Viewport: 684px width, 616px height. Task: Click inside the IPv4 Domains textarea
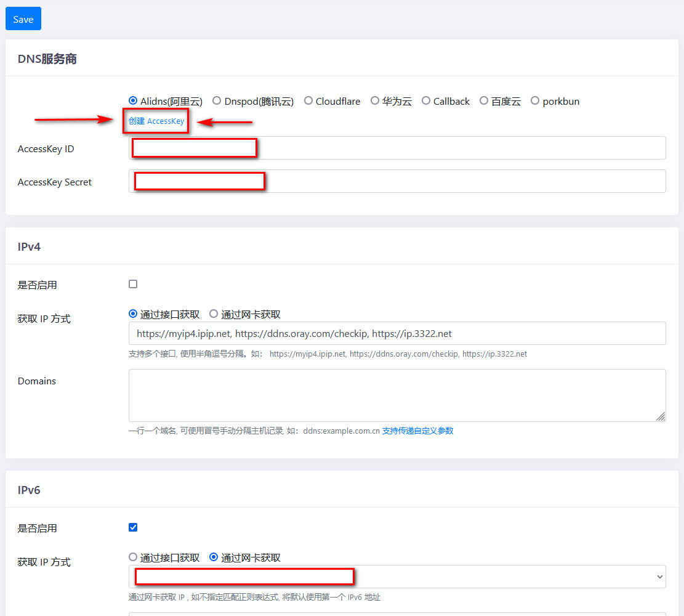(397, 395)
